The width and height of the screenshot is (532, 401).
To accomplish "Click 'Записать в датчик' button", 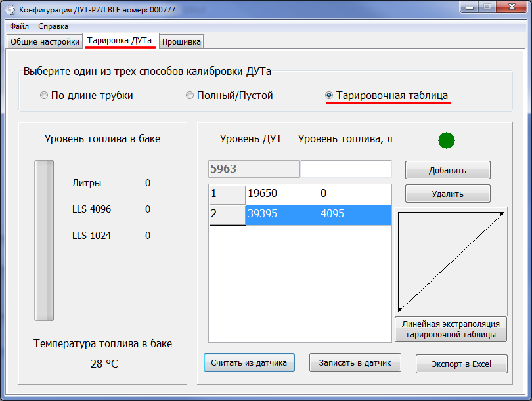I will pos(355,363).
